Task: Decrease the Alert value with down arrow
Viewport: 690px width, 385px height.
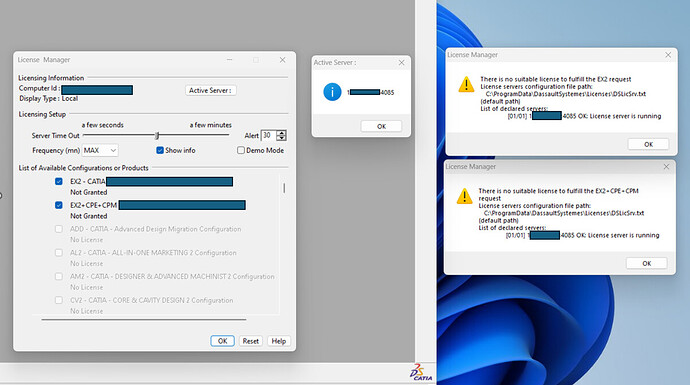Action: point(282,138)
